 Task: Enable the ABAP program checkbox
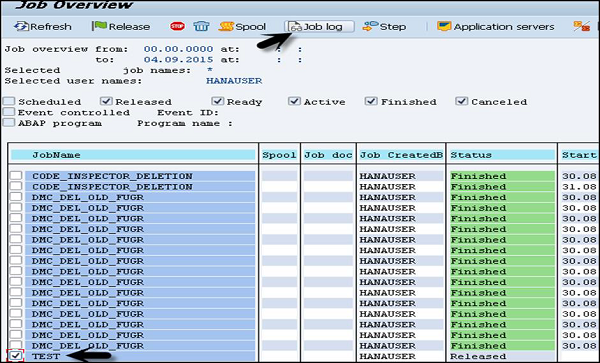(x=9, y=123)
